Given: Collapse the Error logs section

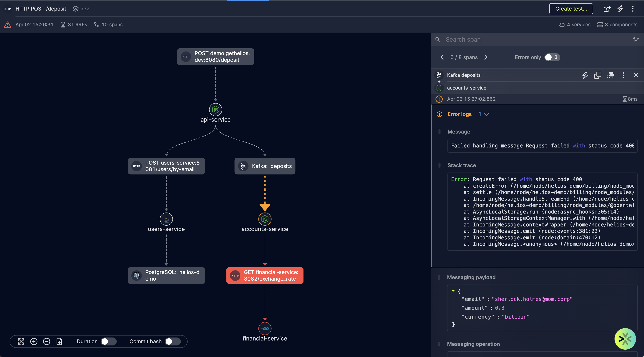Looking at the screenshot, I should tap(486, 114).
